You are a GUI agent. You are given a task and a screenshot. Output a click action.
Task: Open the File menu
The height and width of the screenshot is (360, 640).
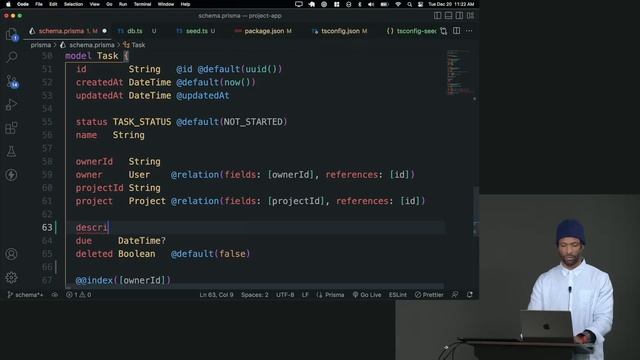[x=39, y=4]
